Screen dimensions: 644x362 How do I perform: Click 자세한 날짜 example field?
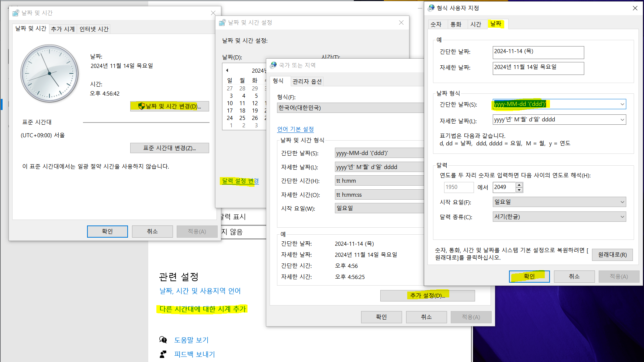pyautogui.click(x=538, y=68)
